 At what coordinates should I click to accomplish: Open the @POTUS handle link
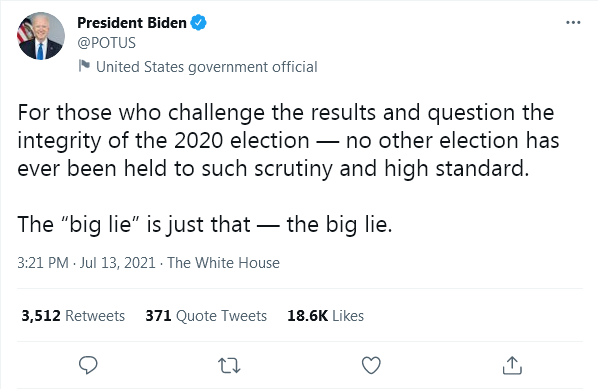click(106, 43)
